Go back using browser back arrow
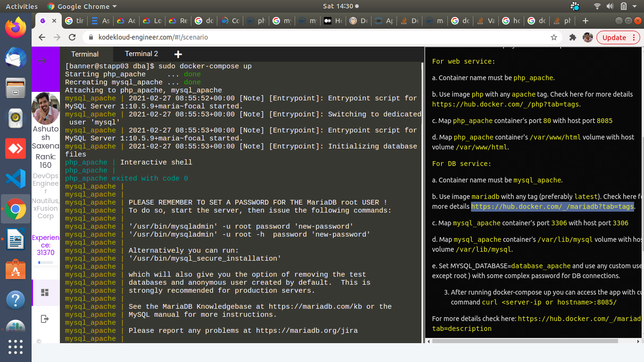The height and width of the screenshot is (362, 644). coord(42,37)
